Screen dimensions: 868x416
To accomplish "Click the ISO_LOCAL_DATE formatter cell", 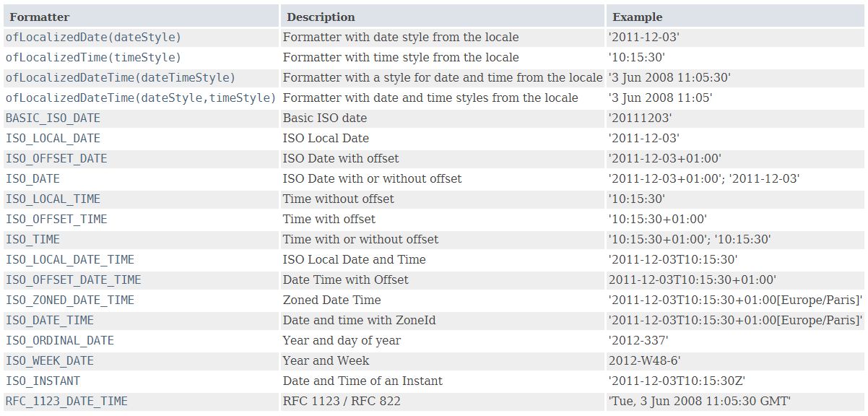I will [x=53, y=138].
